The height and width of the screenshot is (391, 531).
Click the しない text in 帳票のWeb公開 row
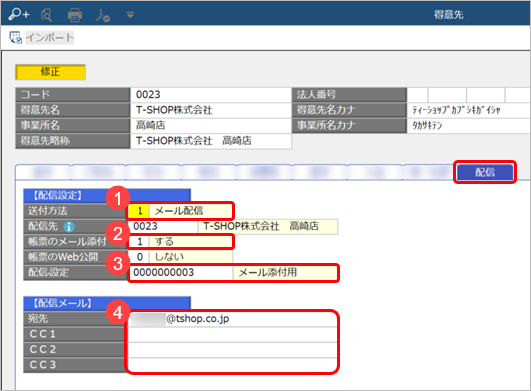169,257
